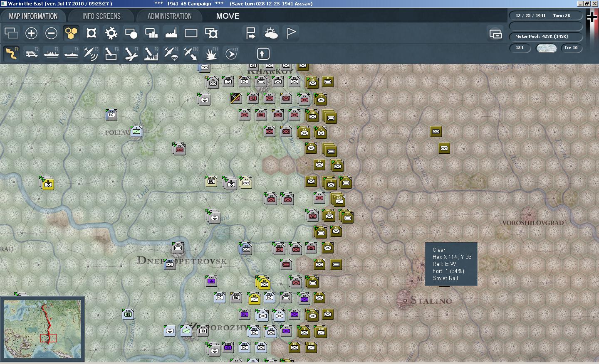The image size is (599, 364).
Task: Click the Motor Pool 423K readout
Action: (546, 37)
